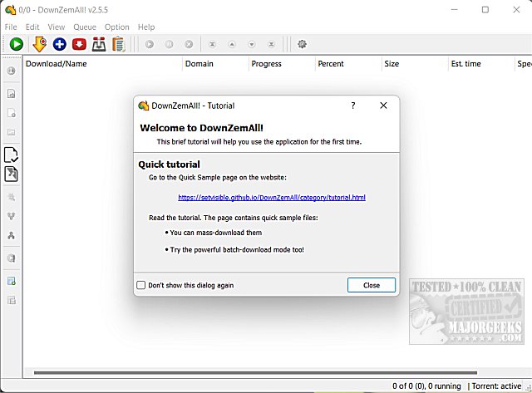Click the Size column header

tap(416, 64)
